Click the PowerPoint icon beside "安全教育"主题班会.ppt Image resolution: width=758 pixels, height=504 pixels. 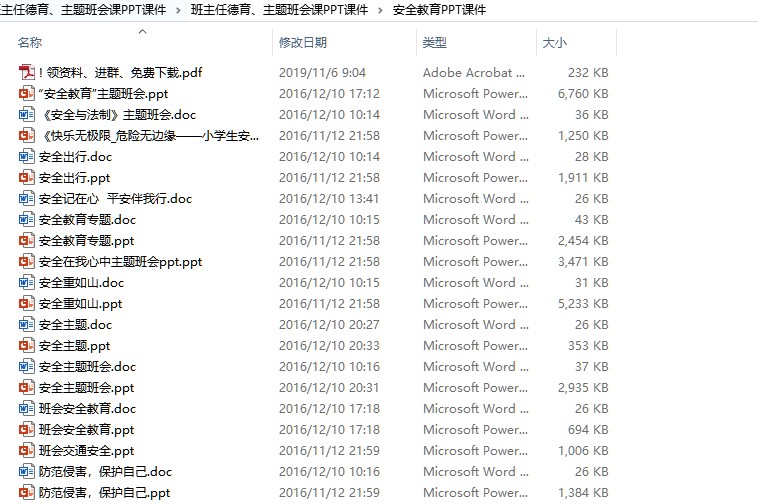[27, 94]
